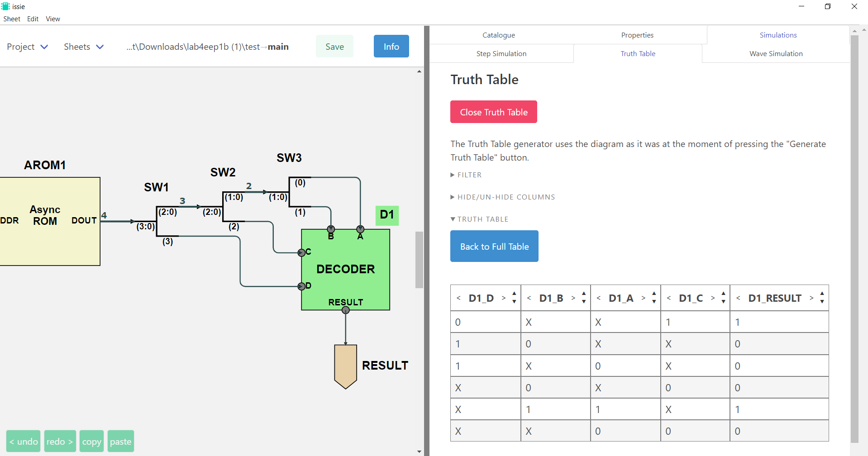Select the RESULT output component
The image size is (868, 456).
click(x=346, y=366)
